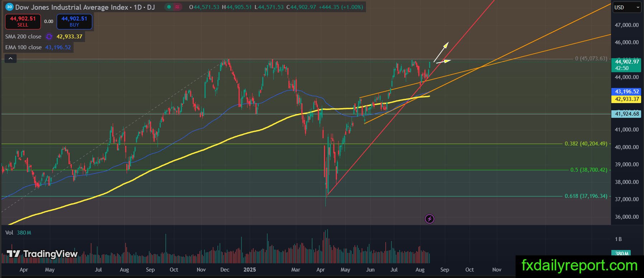
Task: Click 36,000.00 on the price axis
Action: tap(627, 217)
